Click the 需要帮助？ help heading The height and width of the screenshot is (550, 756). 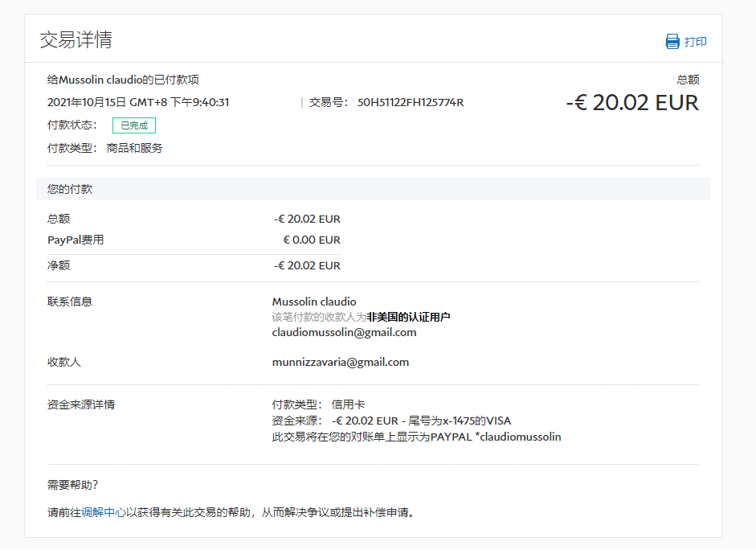[73, 484]
